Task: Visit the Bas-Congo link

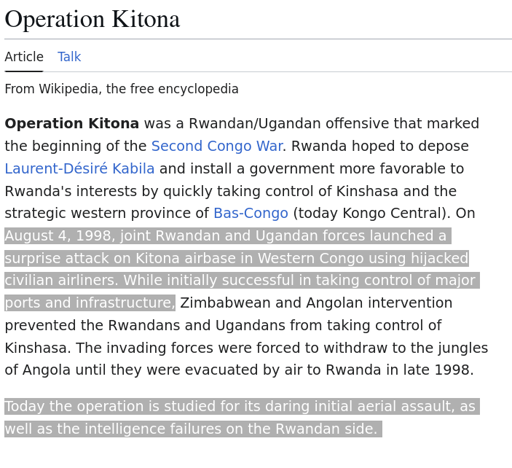Action: pyautogui.click(x=251, y=213)
